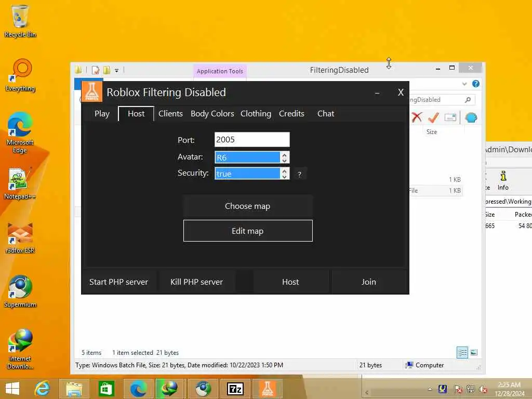Open the Recycle Bin desktop icon
532x399 pixels.
(x=20, y=21)
